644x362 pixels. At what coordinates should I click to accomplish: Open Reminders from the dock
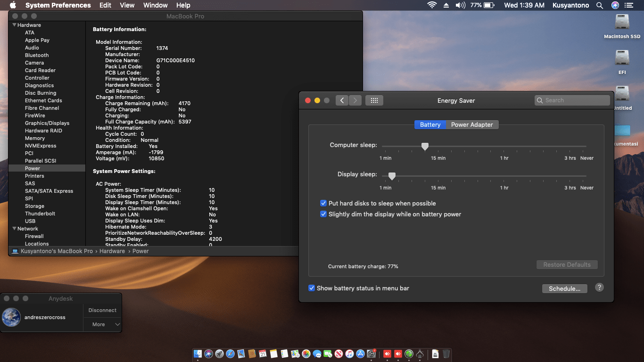[x=284, y=354]
